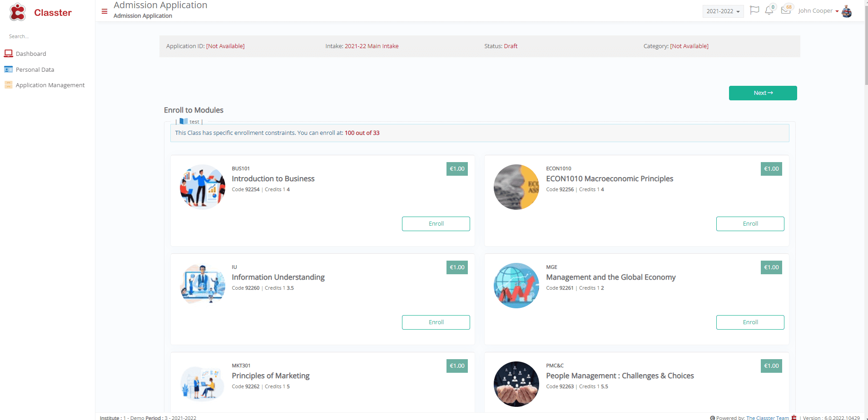This screenshot has width=868, height=420.
Task: Click the €1.00 price on BUS101
Action: coord(457,169)
